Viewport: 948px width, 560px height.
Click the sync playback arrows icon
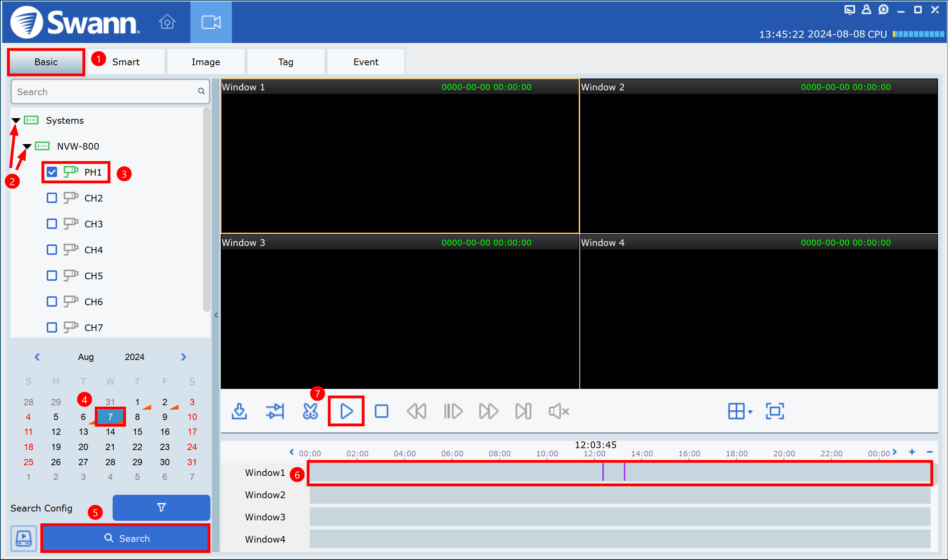pos(275,411)
